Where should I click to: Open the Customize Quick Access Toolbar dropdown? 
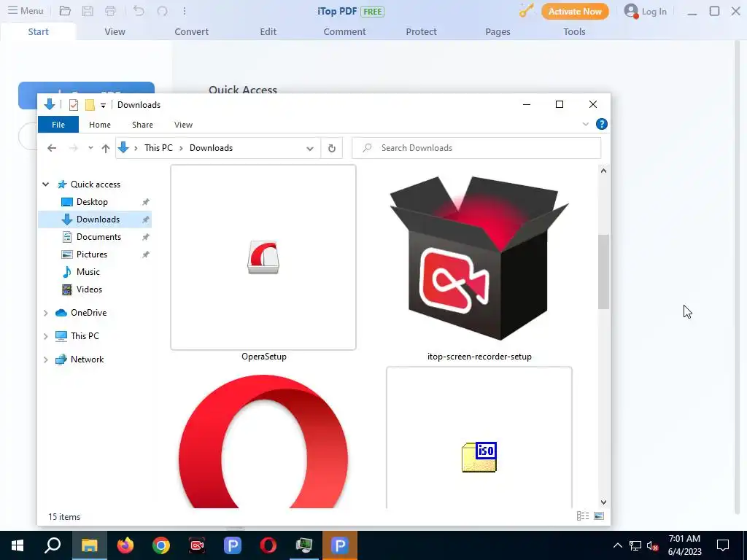(103, 105)
